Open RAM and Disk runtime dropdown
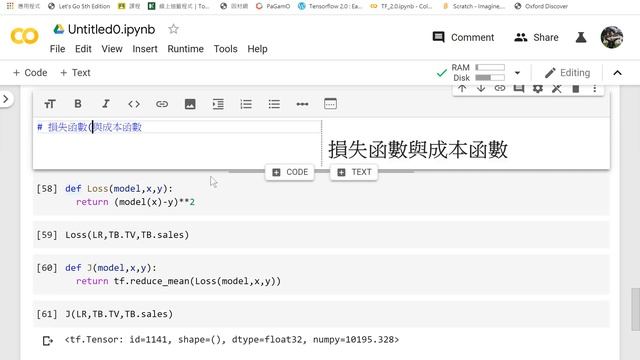Image resolution: width=640 pixels, height=360 pixels. coord(517,73)
